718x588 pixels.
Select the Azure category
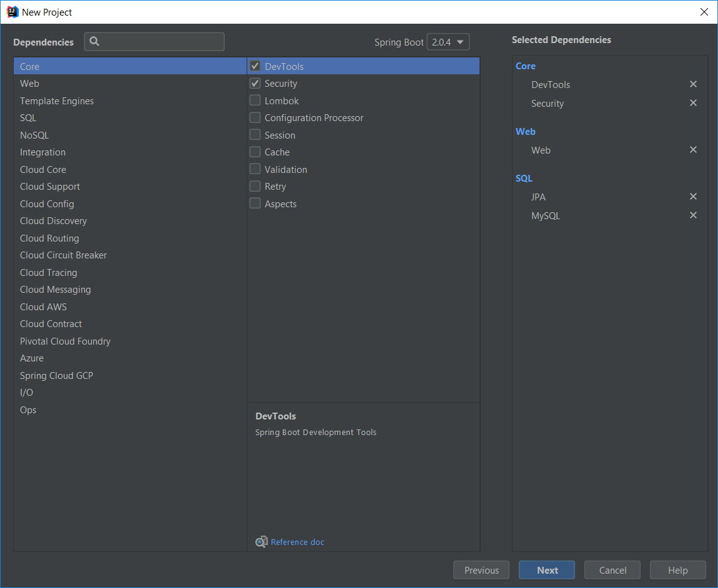[130, 358]
